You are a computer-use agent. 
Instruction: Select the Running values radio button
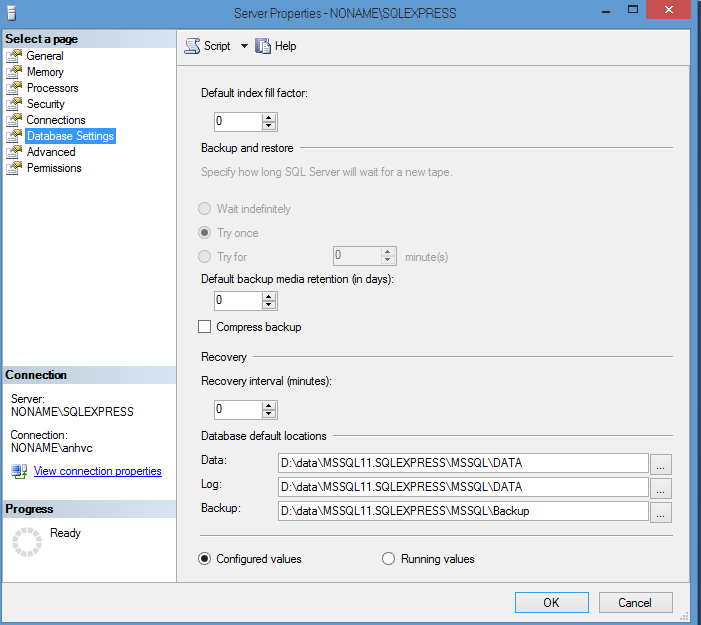[389, 559]
